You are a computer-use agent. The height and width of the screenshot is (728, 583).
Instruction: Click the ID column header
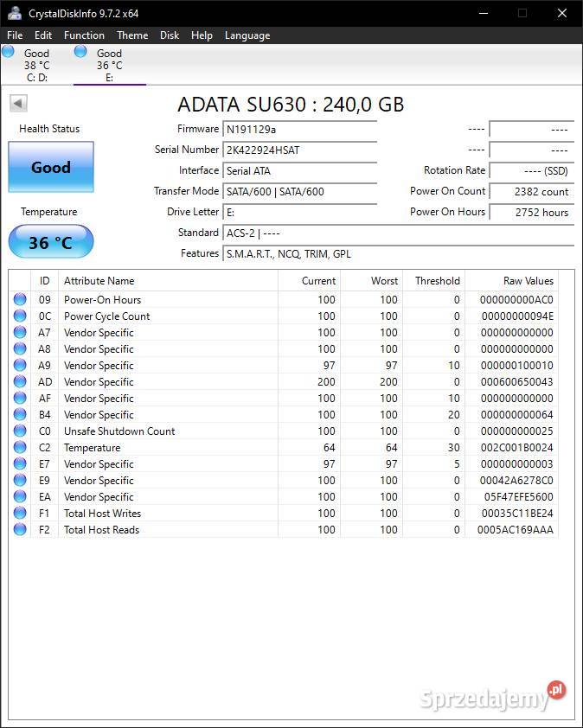tap(45, 281)
